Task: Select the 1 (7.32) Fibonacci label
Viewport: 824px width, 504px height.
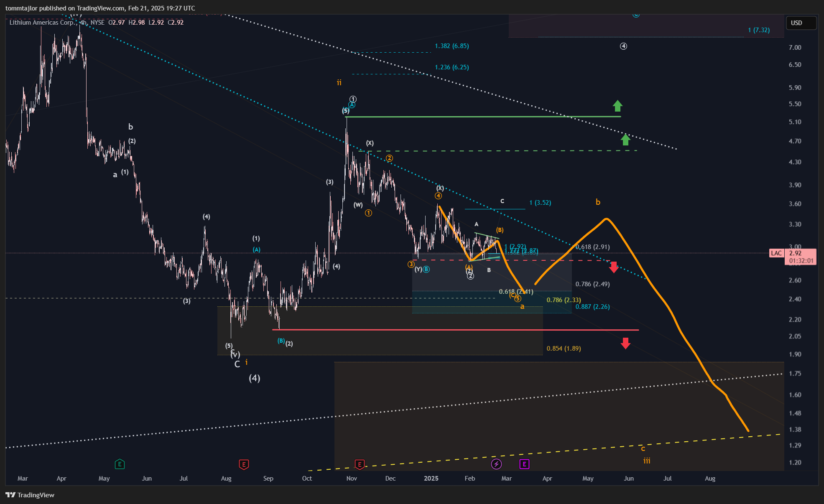Action: 759,30
